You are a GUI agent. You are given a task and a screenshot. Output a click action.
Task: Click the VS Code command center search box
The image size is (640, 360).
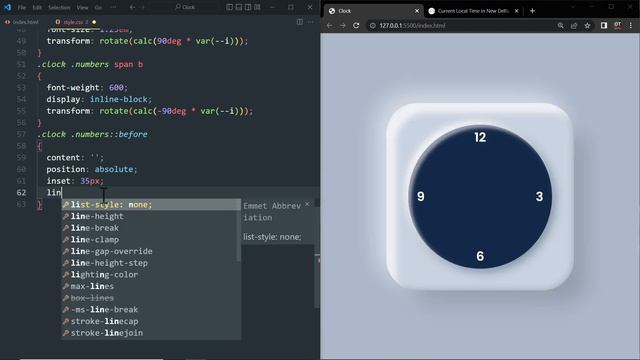point(185,7)
